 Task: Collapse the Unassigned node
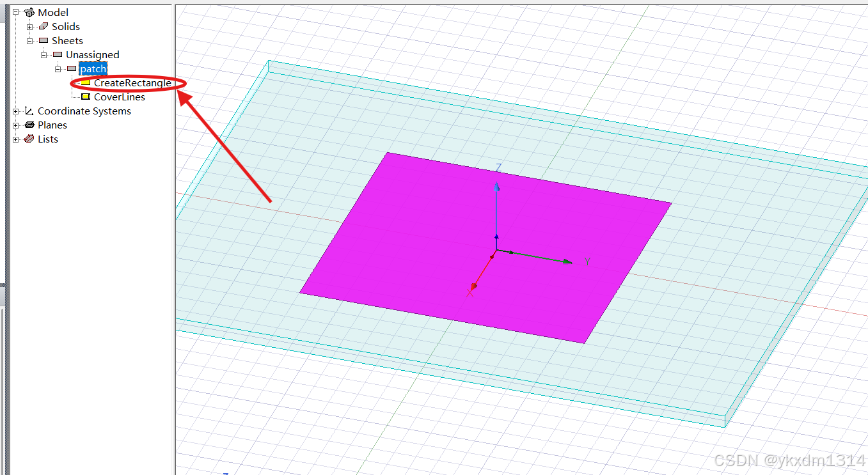43,55
